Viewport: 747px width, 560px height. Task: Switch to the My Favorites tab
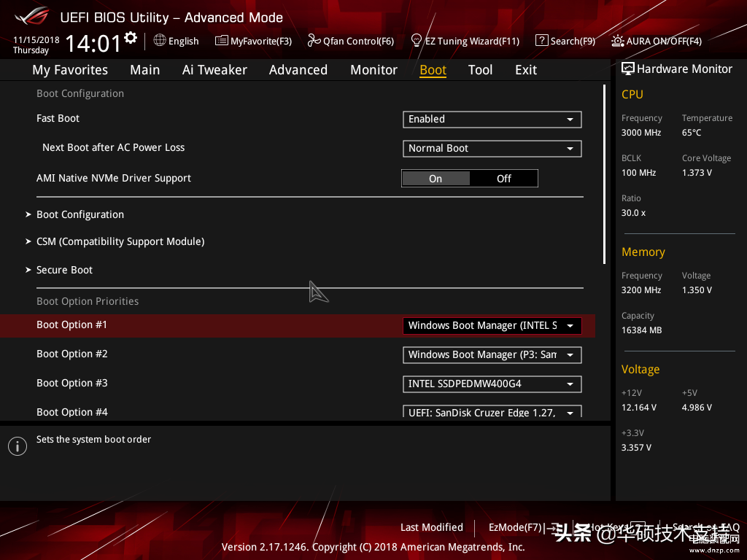(x=70, y=70)
